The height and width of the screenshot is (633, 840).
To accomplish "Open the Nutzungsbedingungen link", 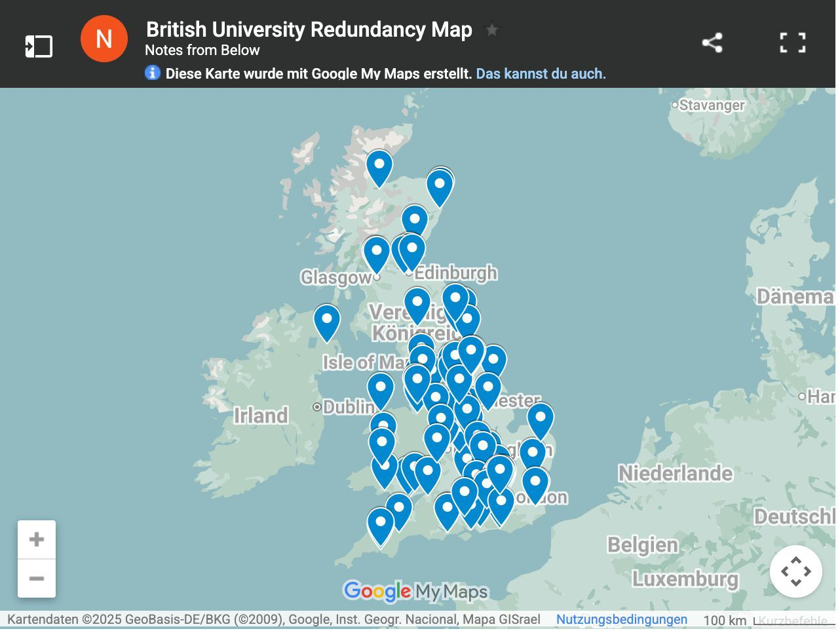I will click(621, 619).
